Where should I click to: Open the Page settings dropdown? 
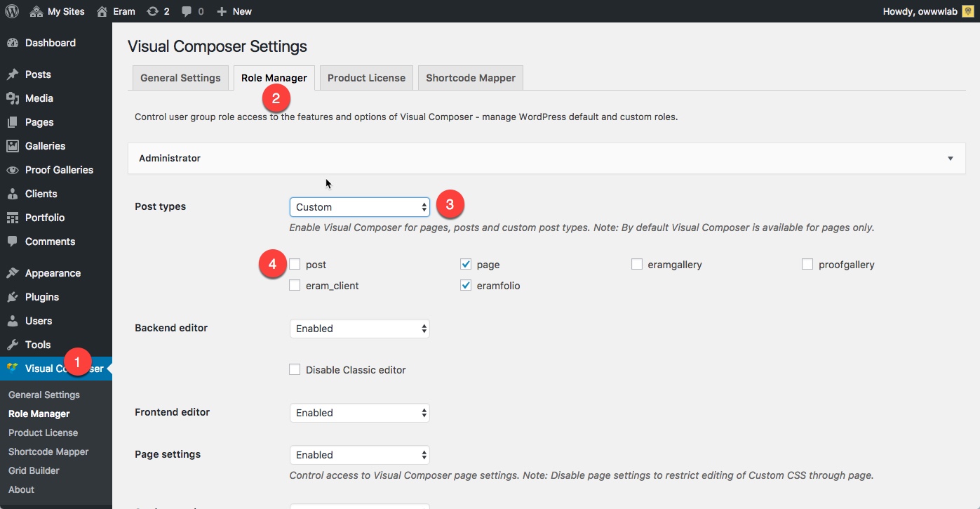[360, 455]
